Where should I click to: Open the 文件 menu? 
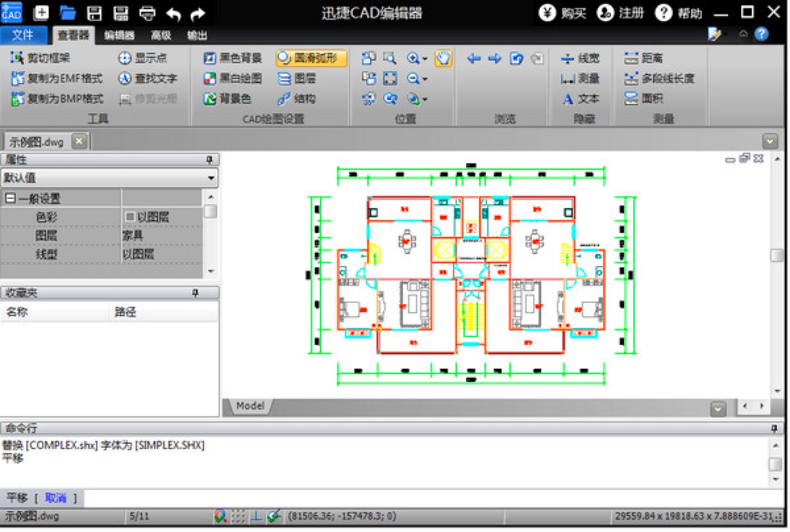click(x=25, y=36)
